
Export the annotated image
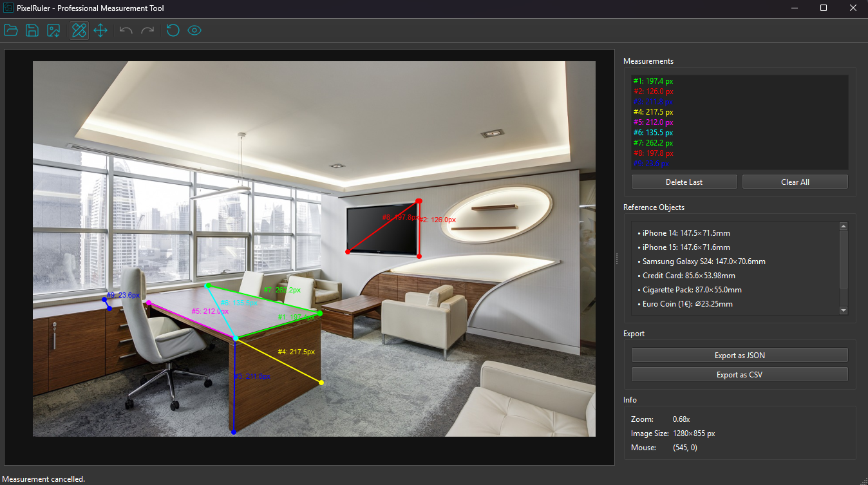[x=53, y=30]
